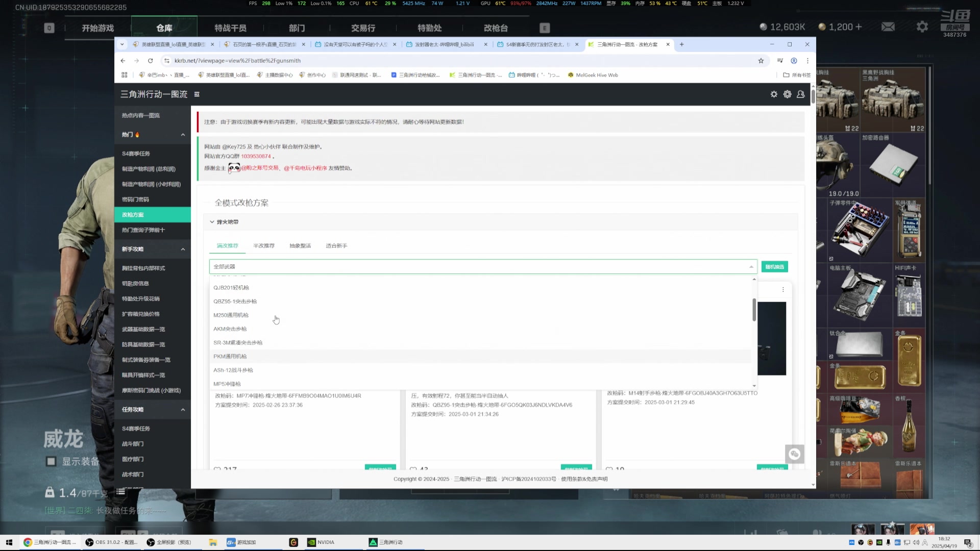
Task: Open the 特战干员 game menu tab
Action: pos(230,28)
